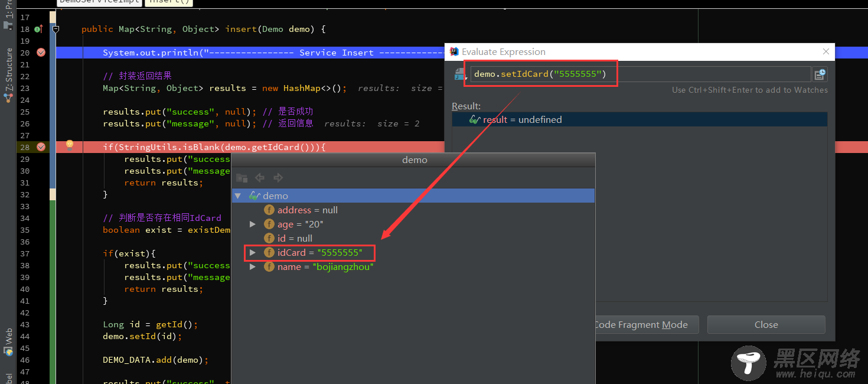The height and width of the screenshot is (384, 868).
Task: Click the 'results.put("message", null)' on line 26
Action: click(180, 123)
